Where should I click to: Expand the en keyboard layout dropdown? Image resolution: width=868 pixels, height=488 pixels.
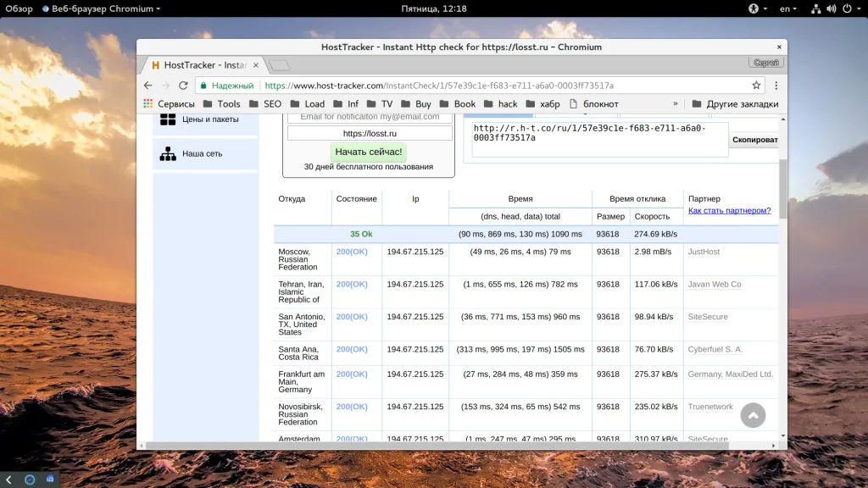(x=788, y=8)
